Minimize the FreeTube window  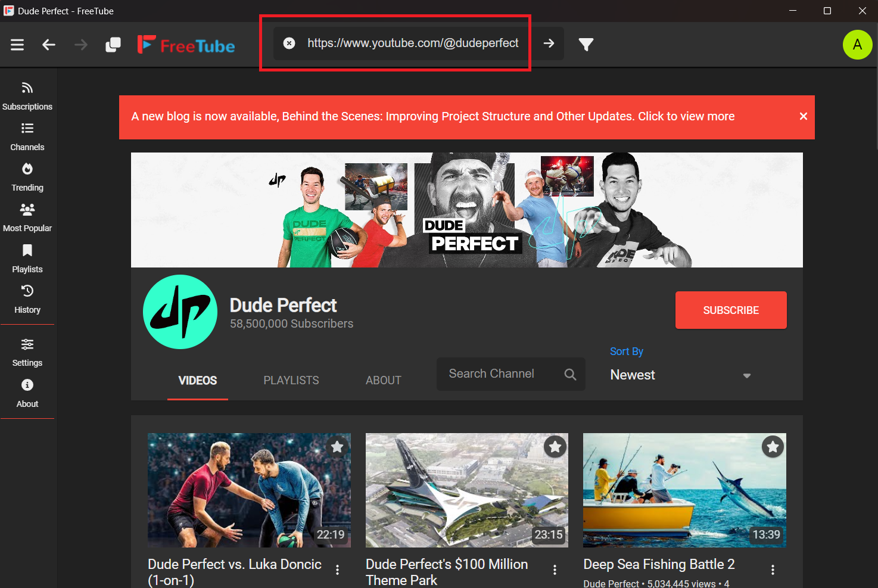[x=793, y=11]
